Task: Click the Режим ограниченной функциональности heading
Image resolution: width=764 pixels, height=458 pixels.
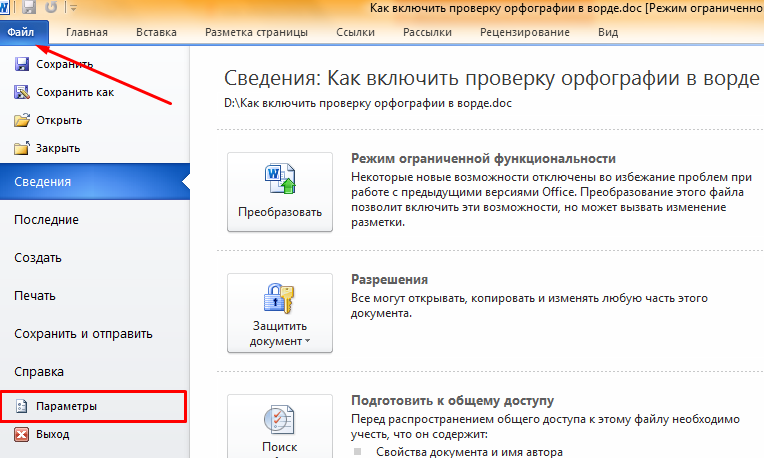Action: pos(483,159)
